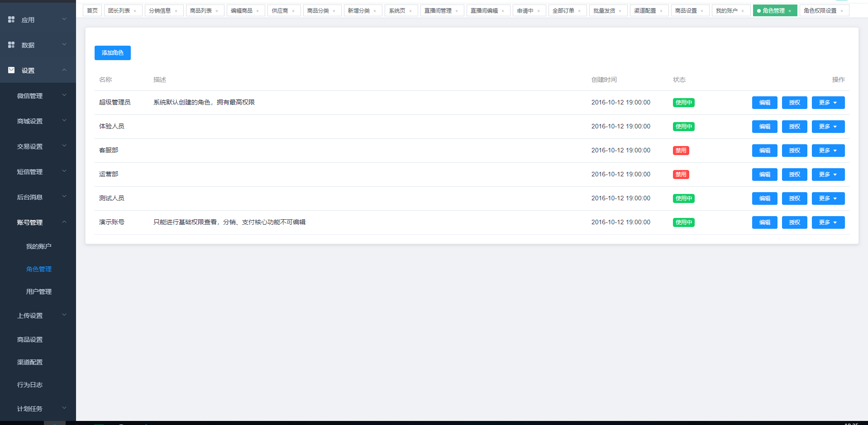The height and width of the screenshot is (425, 868).
Task: Expand the 短信管理 submenu chevron
Action: click(x=64, y=171)
